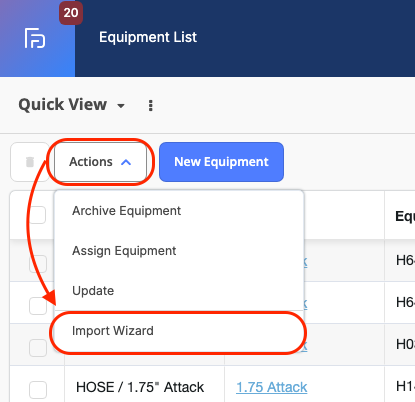This screenshot has height=402, width=415.
Task: Tick the select-all checkbox in table header
Action: pos(38,215)
